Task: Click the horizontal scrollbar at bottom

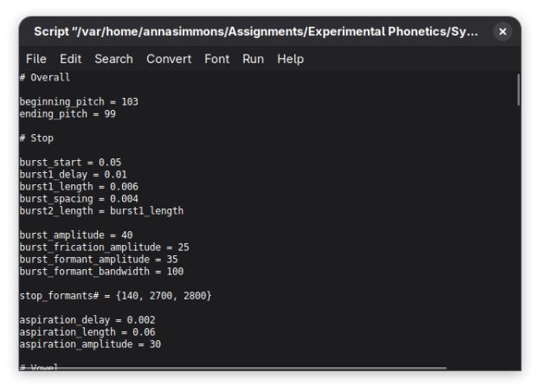Action: [235, 368]
